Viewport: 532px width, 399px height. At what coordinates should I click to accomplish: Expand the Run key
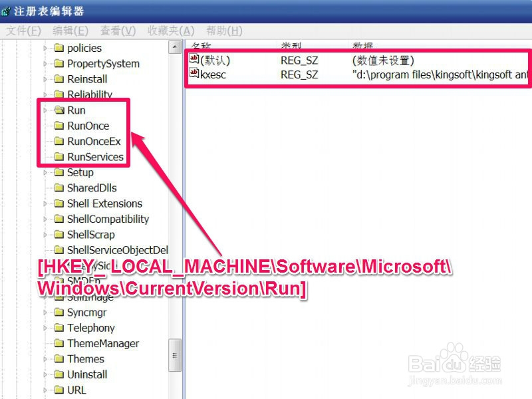45,110
